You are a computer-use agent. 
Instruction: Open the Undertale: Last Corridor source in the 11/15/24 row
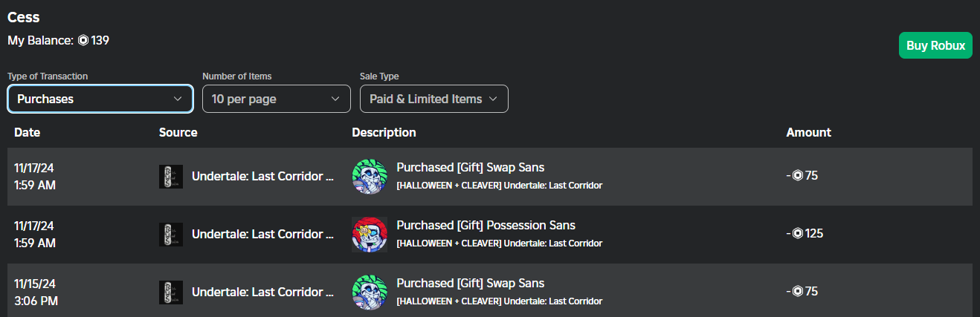coord(262,292)
